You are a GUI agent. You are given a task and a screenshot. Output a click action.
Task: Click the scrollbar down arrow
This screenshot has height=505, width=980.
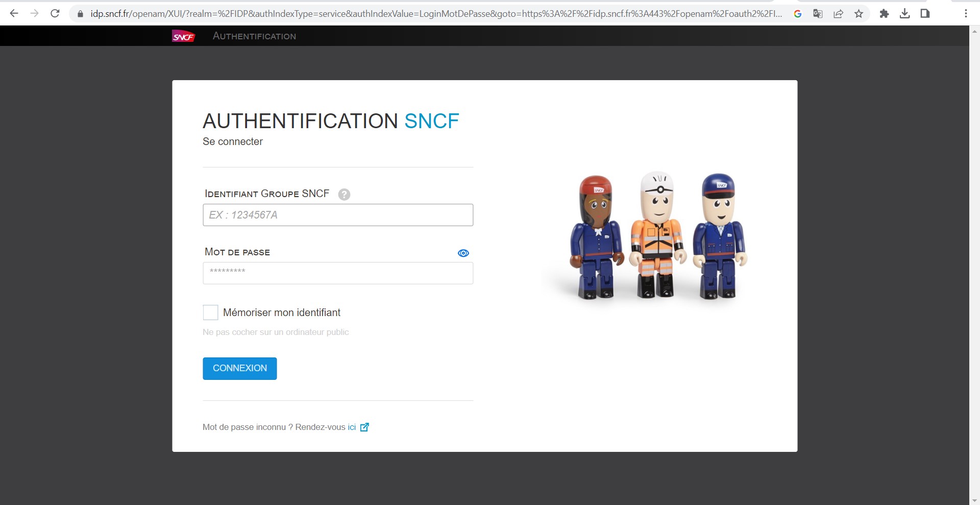pos(974,500)
